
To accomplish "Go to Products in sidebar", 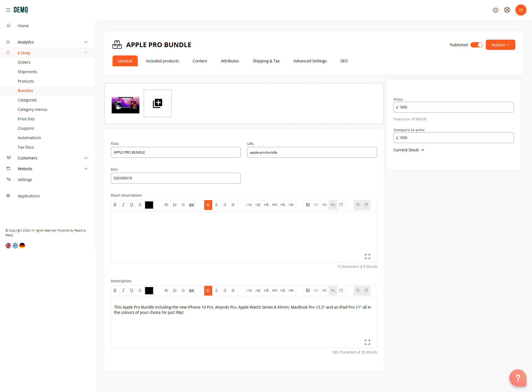I will [x=26, y=81].
